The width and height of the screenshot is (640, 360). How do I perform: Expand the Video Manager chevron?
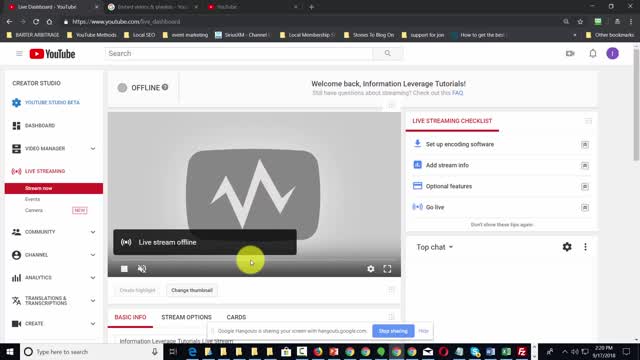93,149
